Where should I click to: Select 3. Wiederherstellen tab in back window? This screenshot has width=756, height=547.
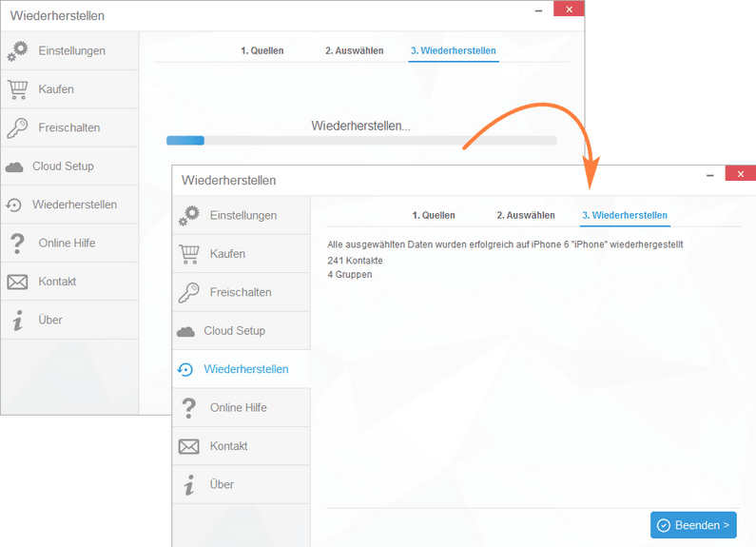[x=454, y=50]
